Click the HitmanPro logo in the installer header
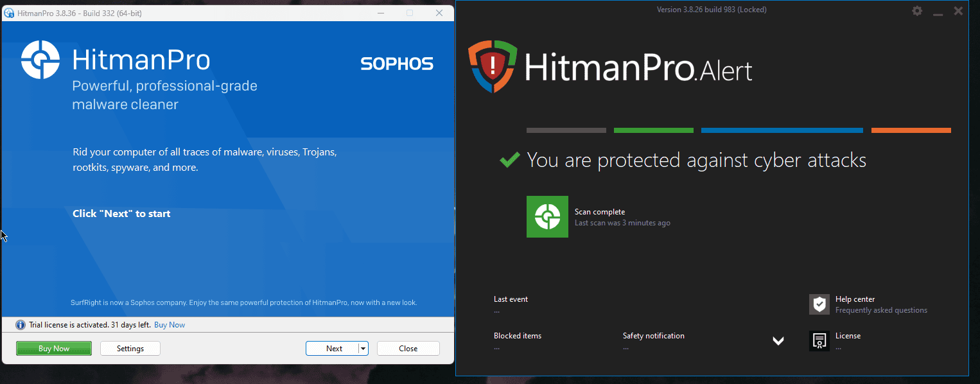980x384 pixels. [x=41, y=60]
